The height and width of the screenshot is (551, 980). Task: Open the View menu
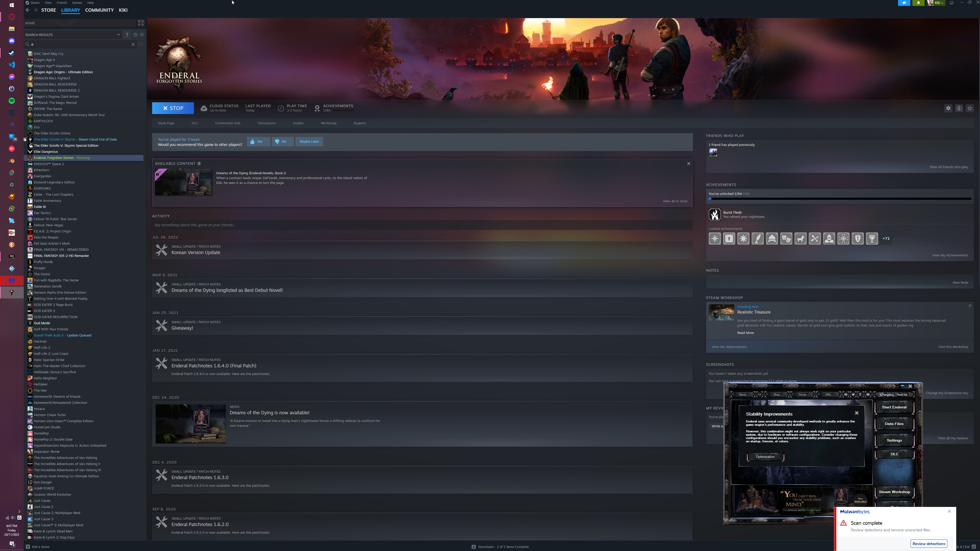tap(48, 3)
